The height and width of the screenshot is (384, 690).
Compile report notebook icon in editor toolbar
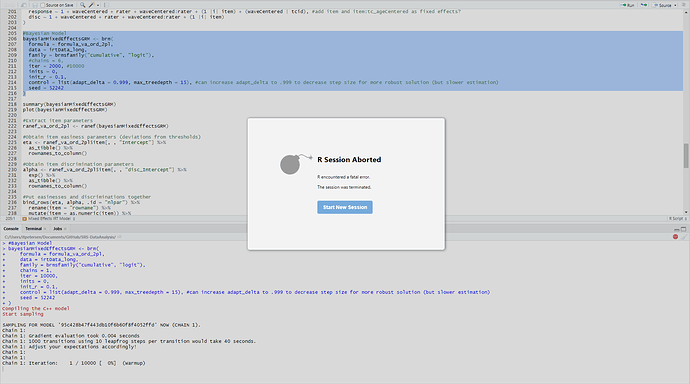click(106, 5)
